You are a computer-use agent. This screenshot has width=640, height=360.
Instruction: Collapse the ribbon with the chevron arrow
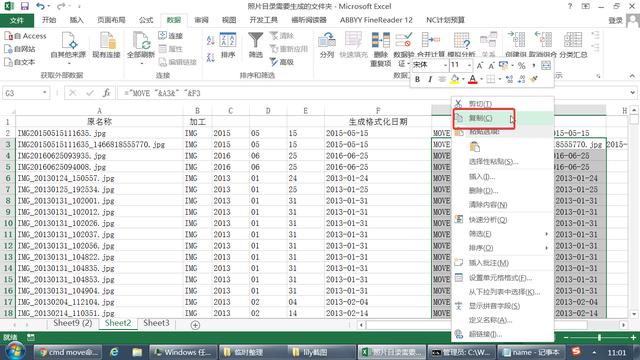tap(632, 76)
